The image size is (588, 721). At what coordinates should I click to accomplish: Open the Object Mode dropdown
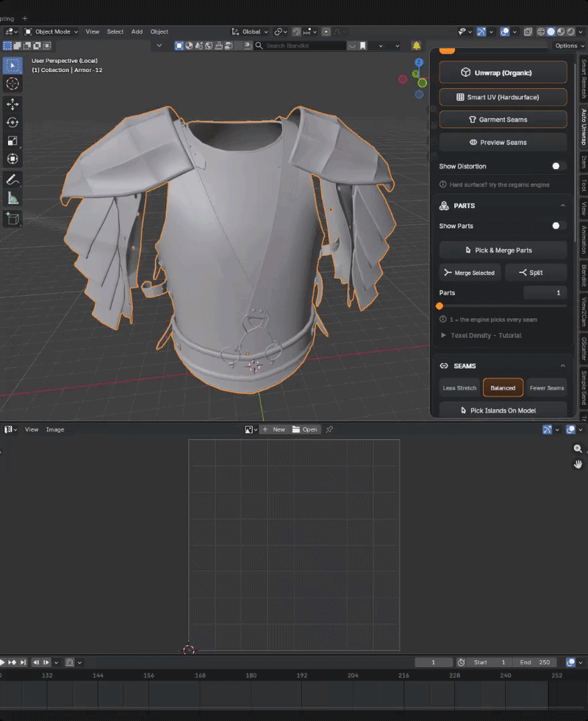click(x=51, y=32)
